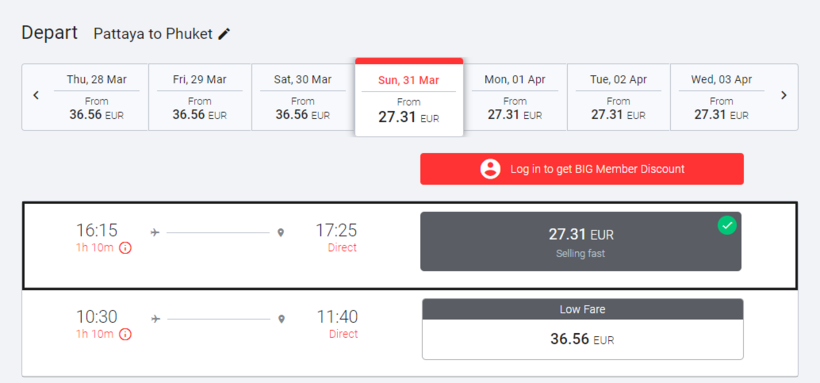Select the Thu, 28 Mar date tab
Screen dimensions: 820x383
pos(97,97)
